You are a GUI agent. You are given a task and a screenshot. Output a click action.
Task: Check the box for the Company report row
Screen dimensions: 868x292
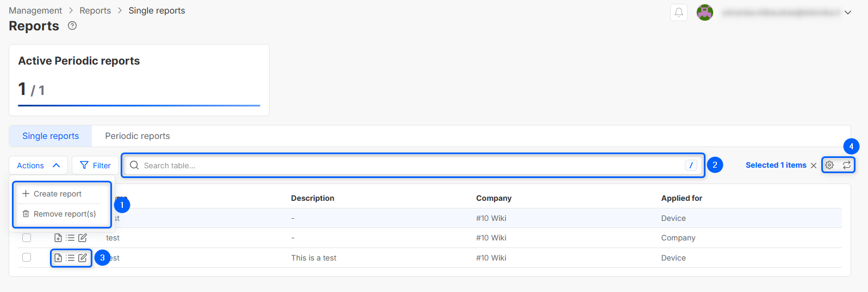click(27, 238)
